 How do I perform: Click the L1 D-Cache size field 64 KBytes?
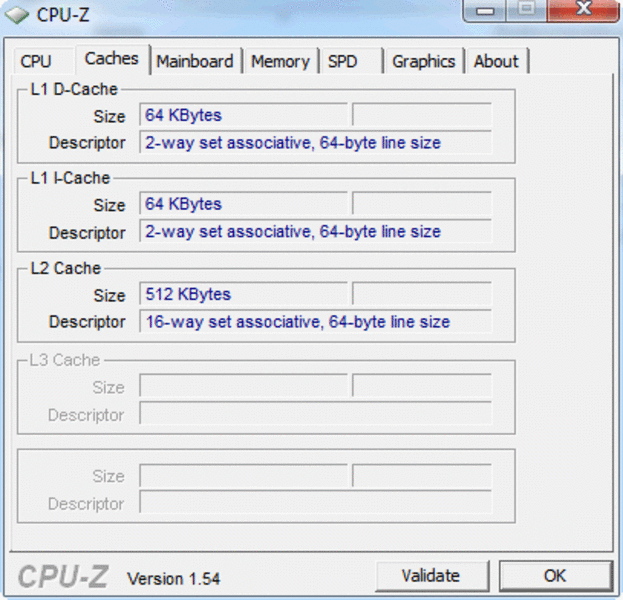243,115
